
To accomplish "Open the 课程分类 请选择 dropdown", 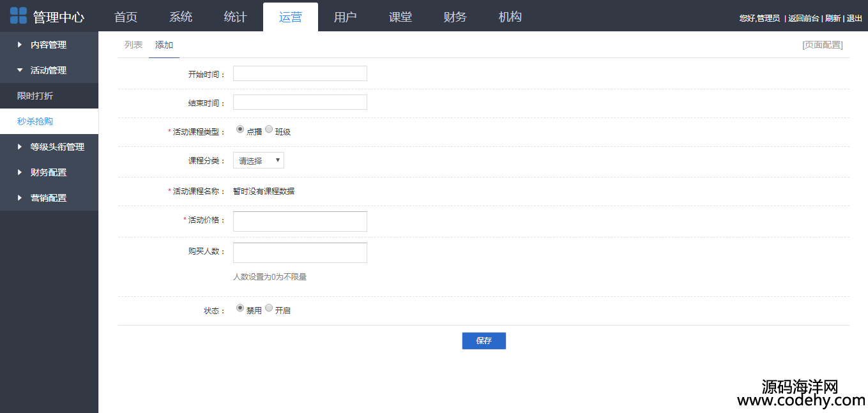I will pos(259,160).
